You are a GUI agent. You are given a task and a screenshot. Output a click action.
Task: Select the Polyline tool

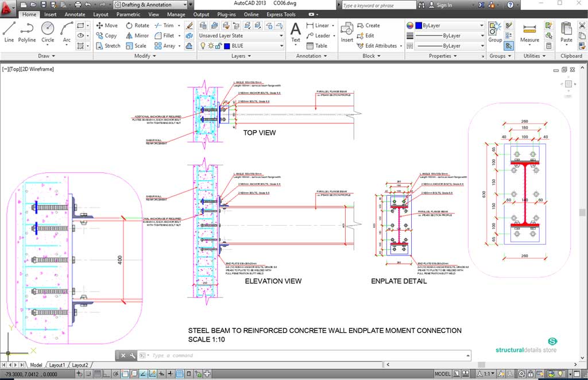tap(27, 32)
